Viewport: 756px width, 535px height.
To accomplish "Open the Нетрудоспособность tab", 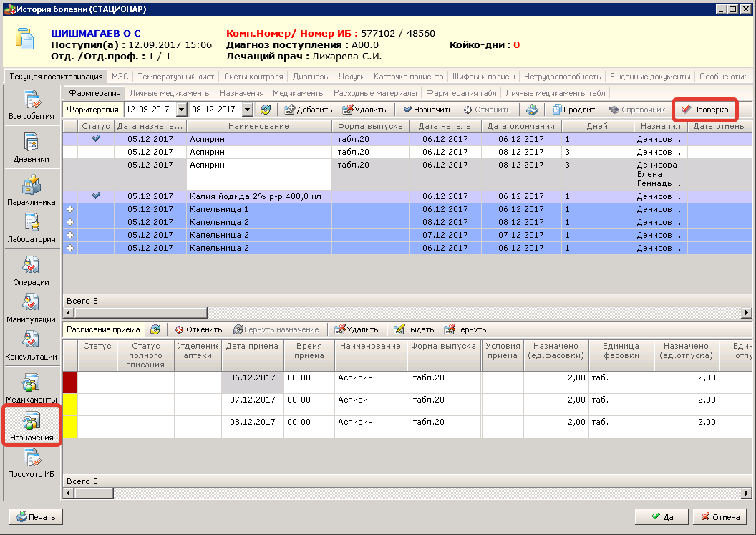I will coord(562,77).
